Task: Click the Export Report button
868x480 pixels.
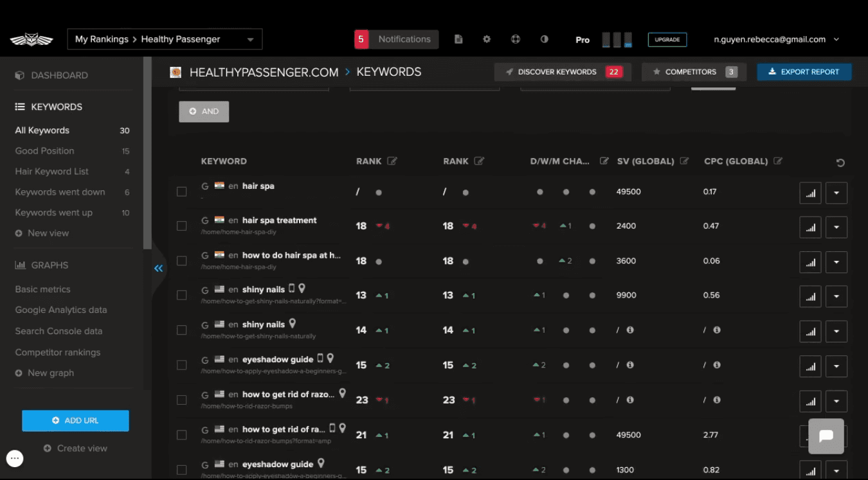Action: point(804,72)
